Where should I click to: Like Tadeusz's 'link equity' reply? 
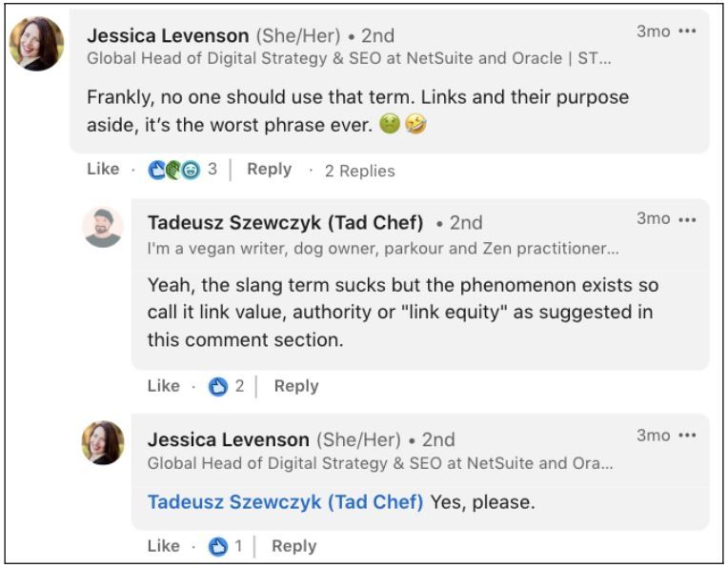tap(164, 386)
